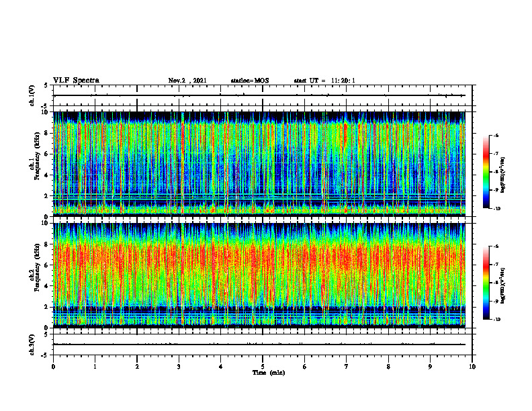Image resolution: width=532 pixels, height=411 pixels.
Task: Select ch.1 color bar unit label log(PSD)
Action: pyautogui.click(x=503, y=175)
